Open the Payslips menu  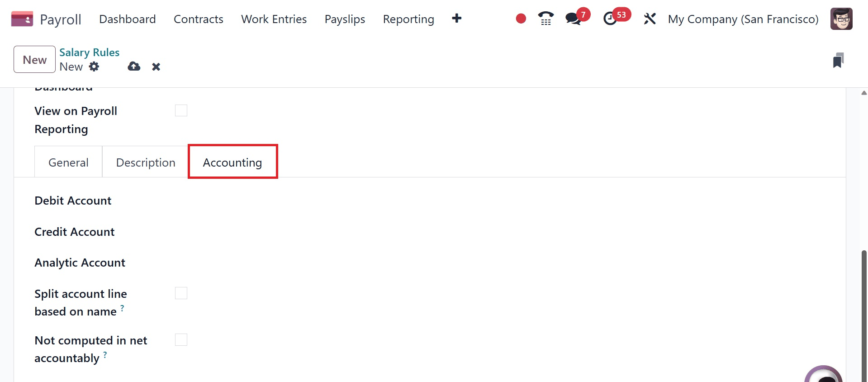345,19
